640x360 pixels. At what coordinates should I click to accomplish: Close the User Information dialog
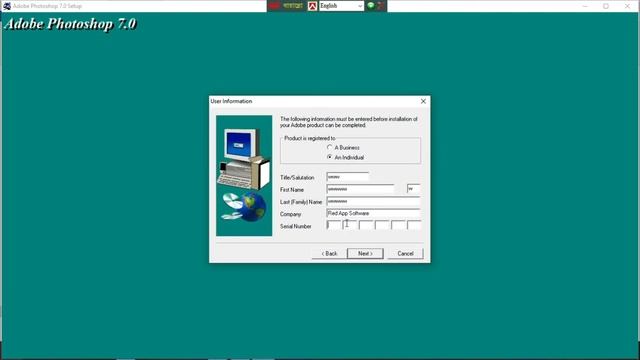coord(423,101)
